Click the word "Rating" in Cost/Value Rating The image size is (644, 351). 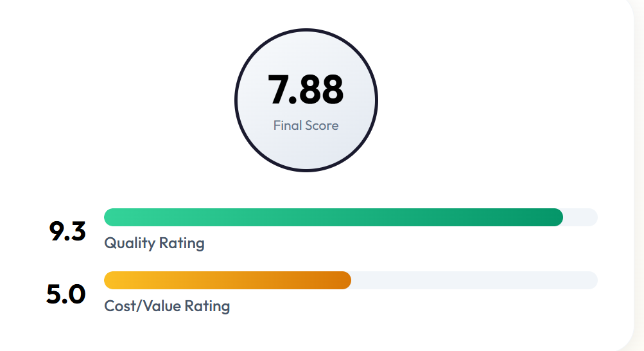click(x=207, y=306)
